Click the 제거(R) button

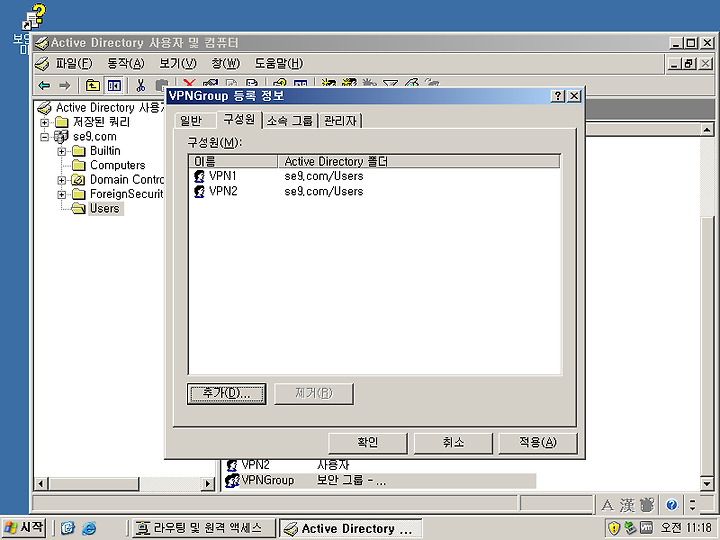(314, 394)
